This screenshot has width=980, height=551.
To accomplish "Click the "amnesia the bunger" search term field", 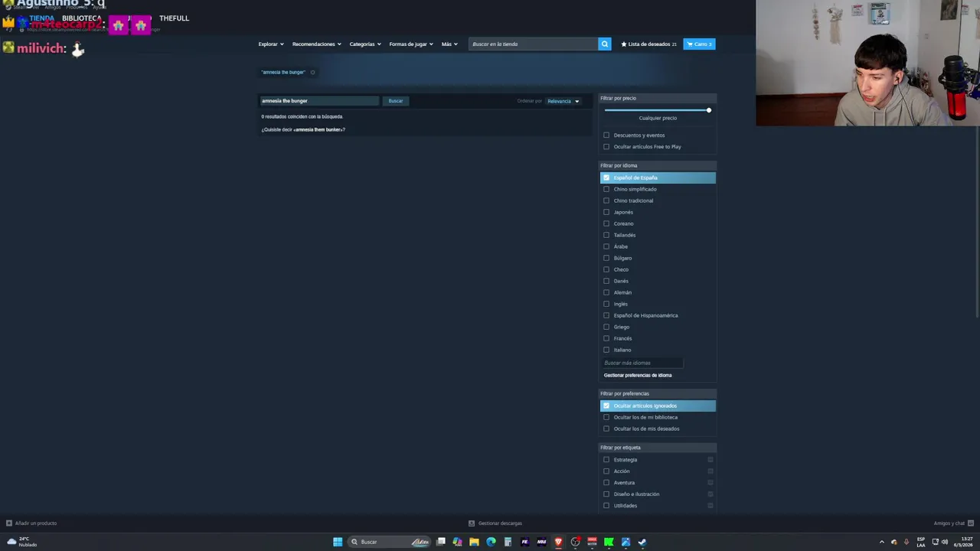I will click(319, 101).
